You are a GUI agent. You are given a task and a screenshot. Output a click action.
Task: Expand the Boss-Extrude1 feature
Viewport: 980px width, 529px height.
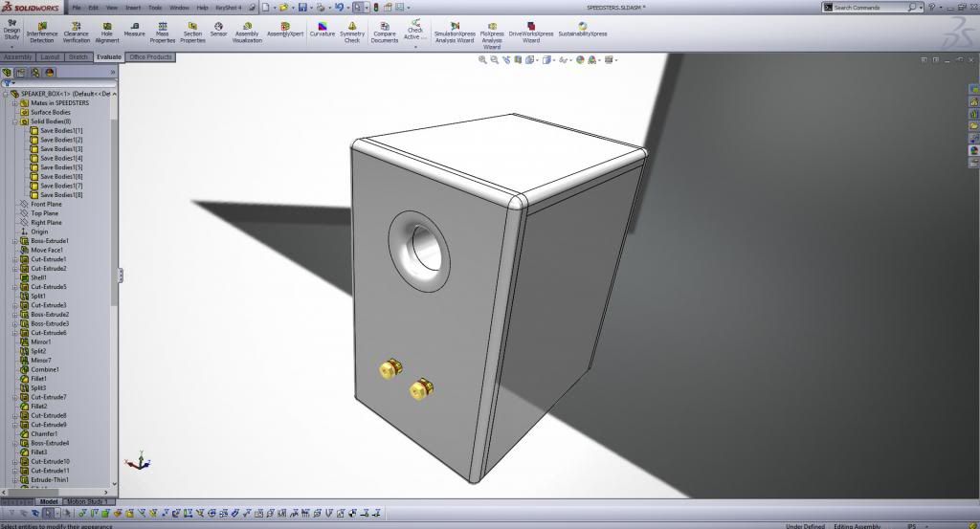(15, 241)
